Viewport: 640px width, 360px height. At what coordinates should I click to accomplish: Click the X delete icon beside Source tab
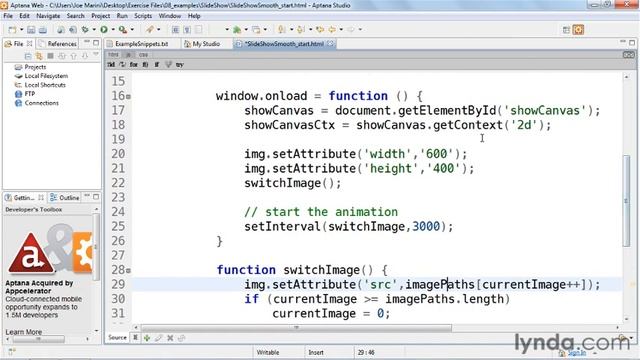170,338
